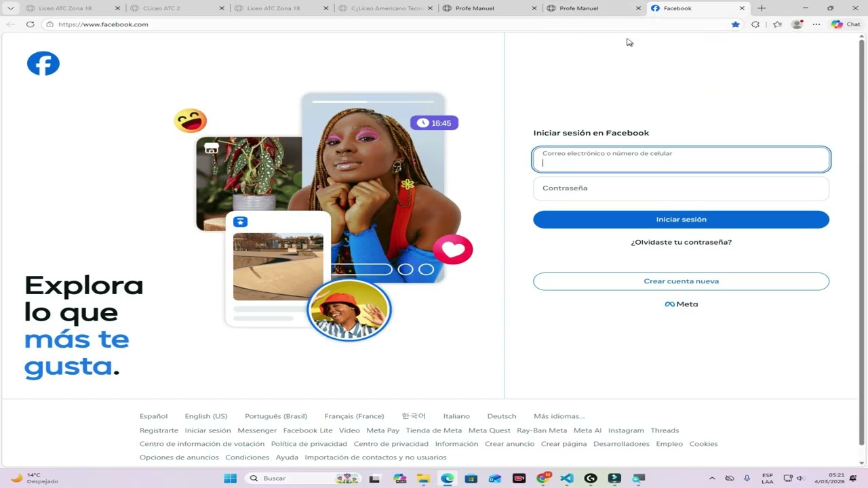The image size is (868, 488).
Task: Open the browser extensions icon
Action: [755, 24]
